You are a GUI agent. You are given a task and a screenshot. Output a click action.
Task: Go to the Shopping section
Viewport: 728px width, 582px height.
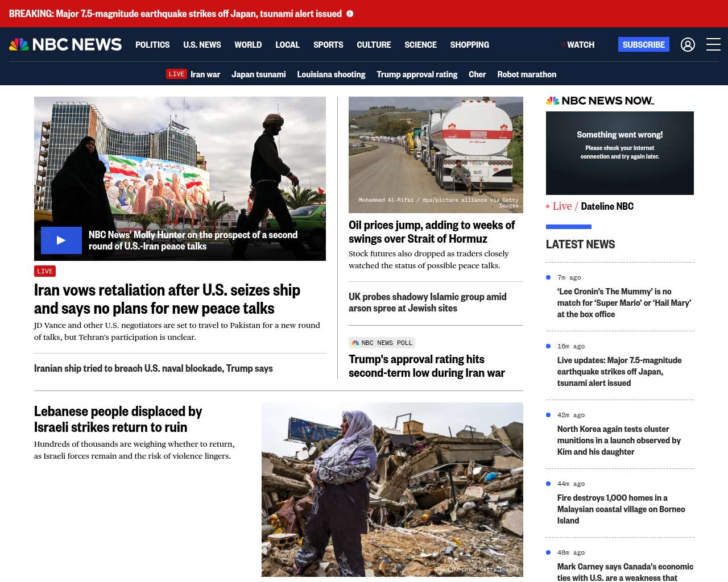[469, 44]
